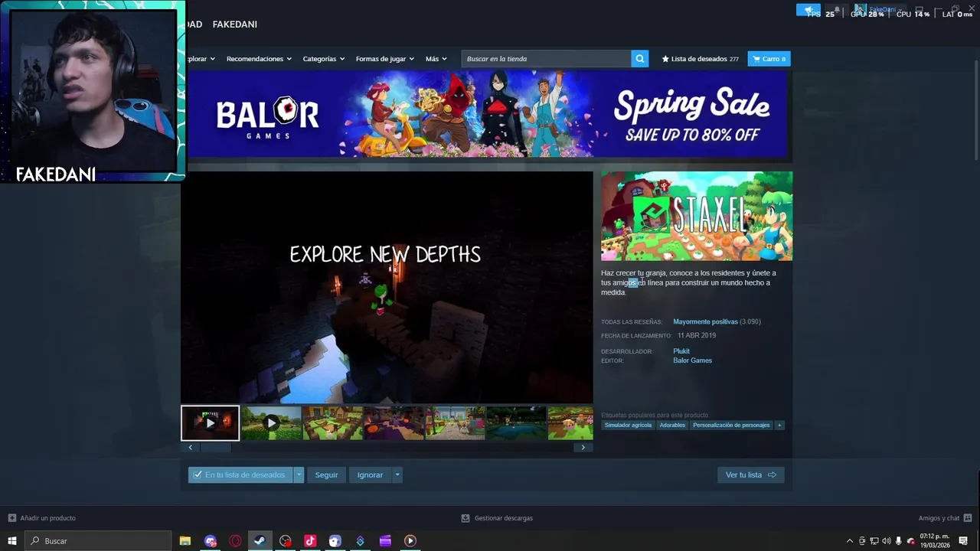980x551 pixels.
Task: Select Personalización de personajes tag
Action: click(731, 425)
